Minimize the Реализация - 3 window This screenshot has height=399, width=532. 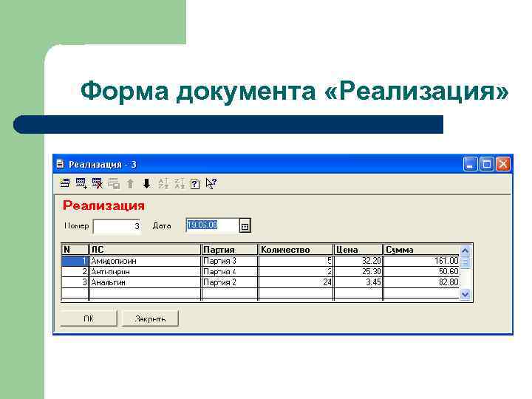(x=470, y=164)
